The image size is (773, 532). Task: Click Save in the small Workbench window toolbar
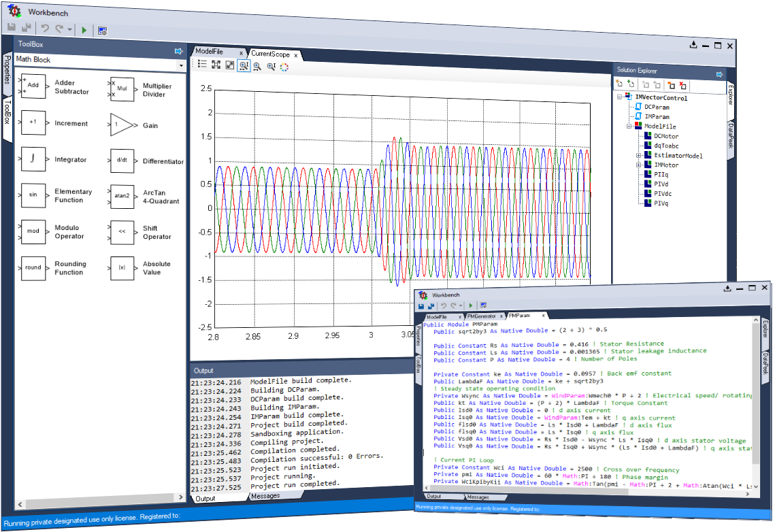(x=421, y=305)
